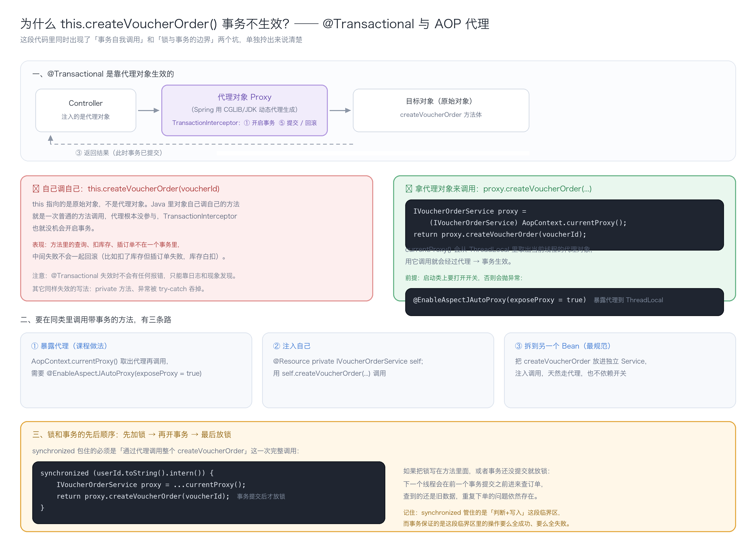Select the purple 代理对象 Proxy box
Viewport: 756px width, 549px height.
point(244,110)
